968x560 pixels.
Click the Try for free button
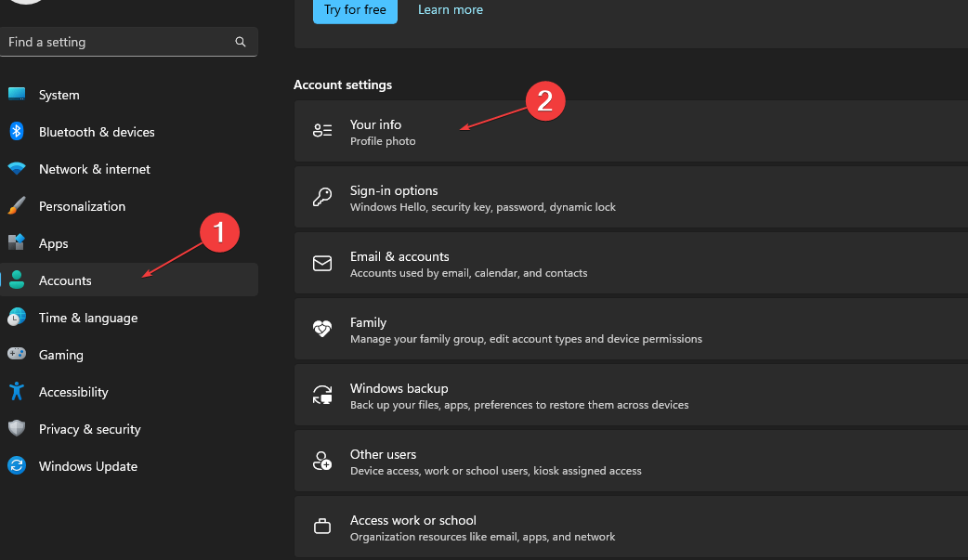click(x=355, y=9)
